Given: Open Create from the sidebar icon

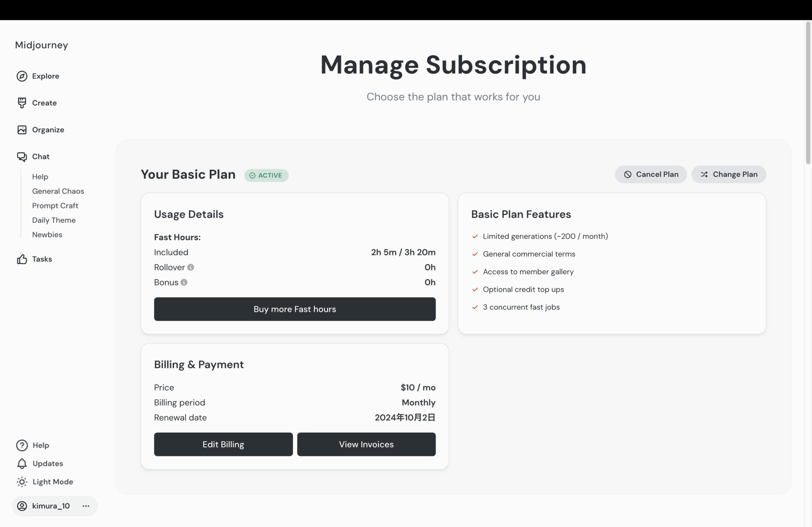Looking at the screenshot, I should click(x=22, y=103).
